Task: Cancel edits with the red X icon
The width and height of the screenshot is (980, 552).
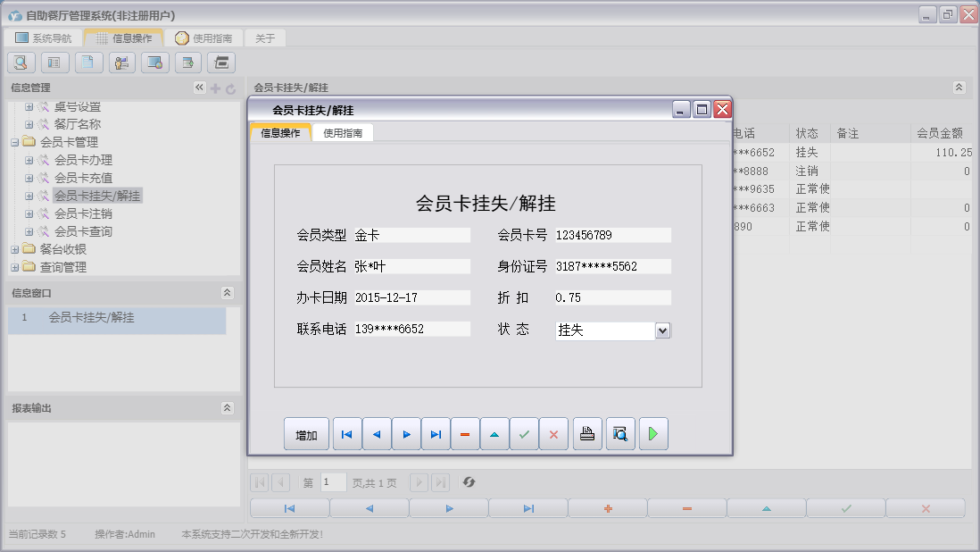Action: pyautogui.click(x=553, y=433)
